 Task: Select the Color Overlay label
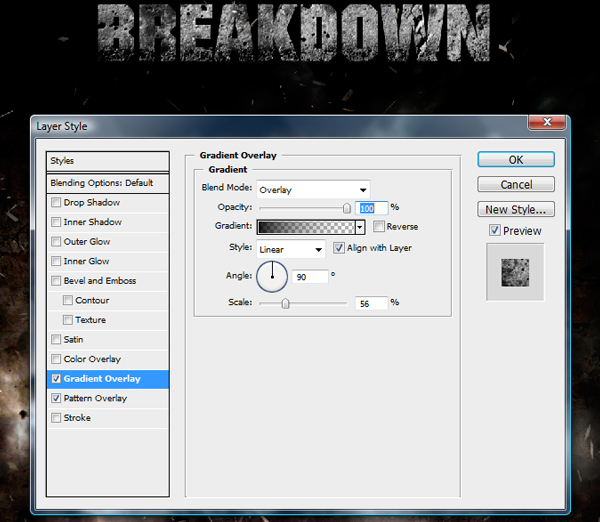(92, 359)
